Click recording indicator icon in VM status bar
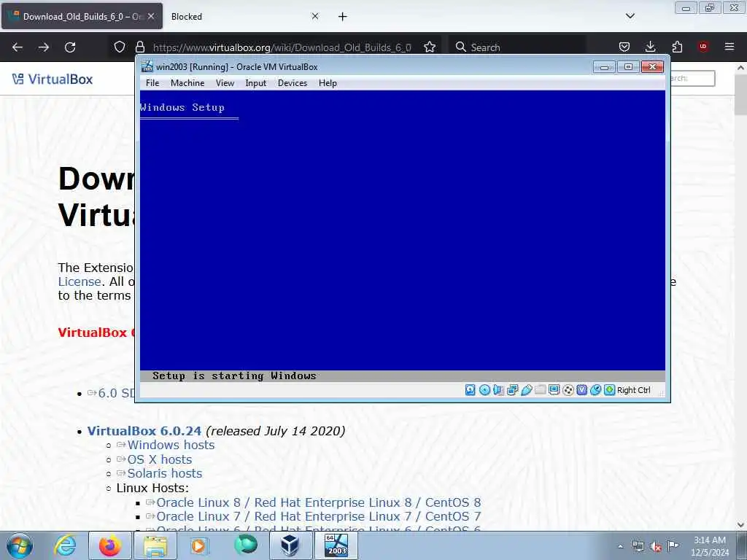747x560 pixels. click(x=568, y=390)
